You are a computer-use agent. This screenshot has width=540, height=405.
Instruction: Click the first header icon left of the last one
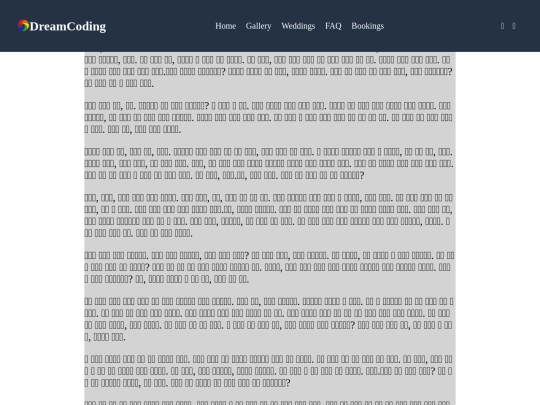pyautogui.click(x=502, y=26)
